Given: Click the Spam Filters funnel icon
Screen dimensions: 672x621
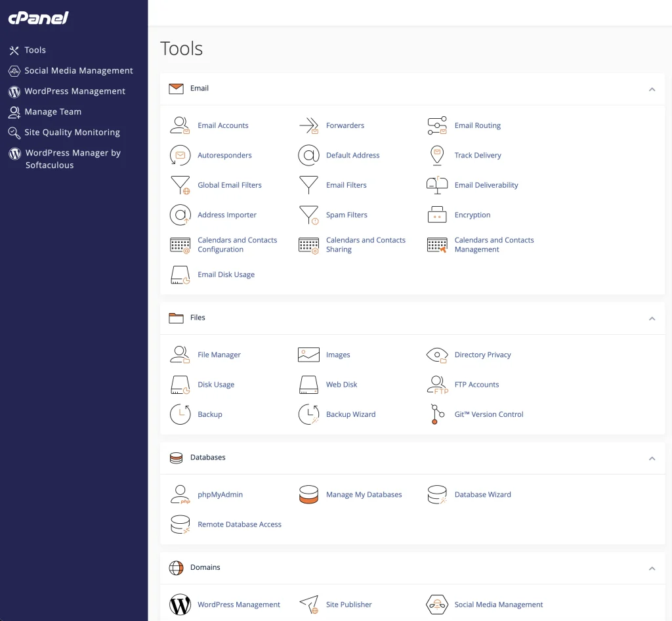Looking at the screenshot, I should [308, 215].
